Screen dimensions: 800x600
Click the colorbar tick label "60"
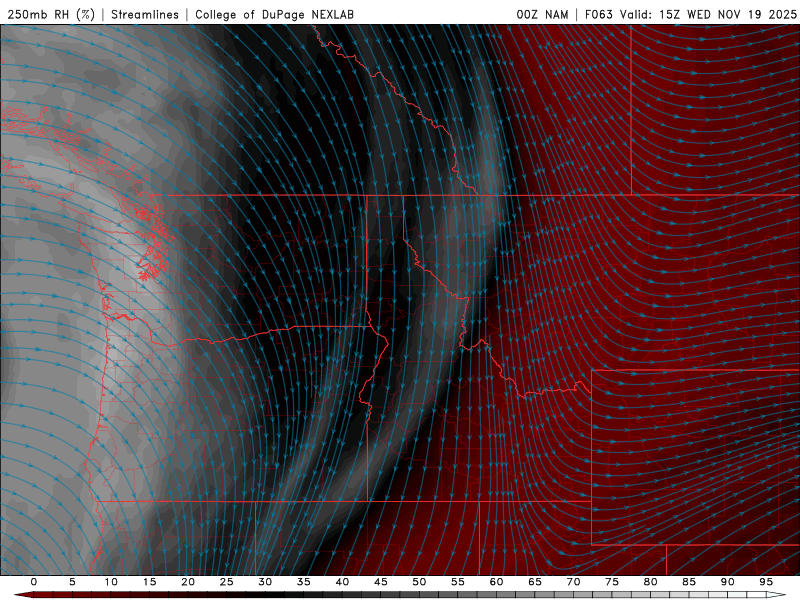pyautogui.click(x=496, y=582)
